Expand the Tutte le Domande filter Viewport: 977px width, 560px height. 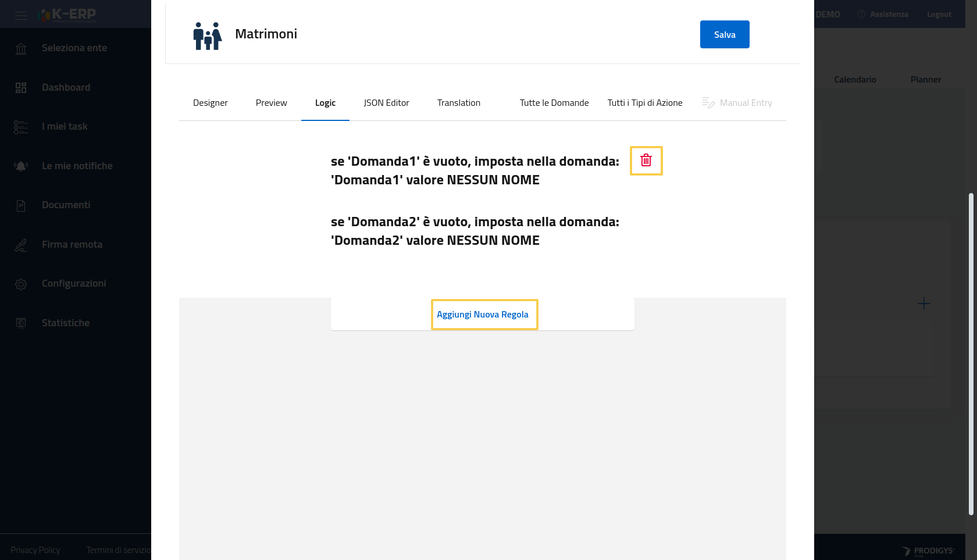tap(554, 103)
